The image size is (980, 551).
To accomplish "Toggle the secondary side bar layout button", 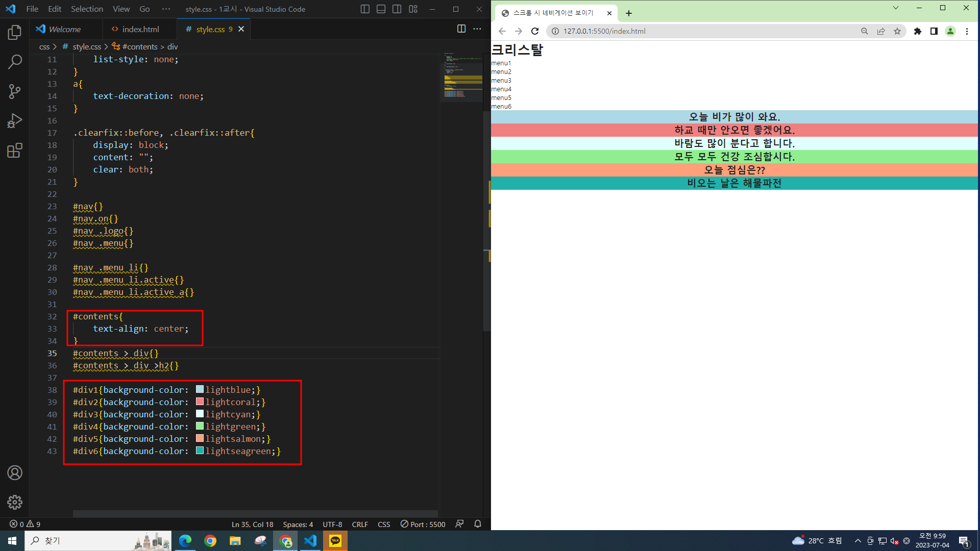I will click(397, 9).
